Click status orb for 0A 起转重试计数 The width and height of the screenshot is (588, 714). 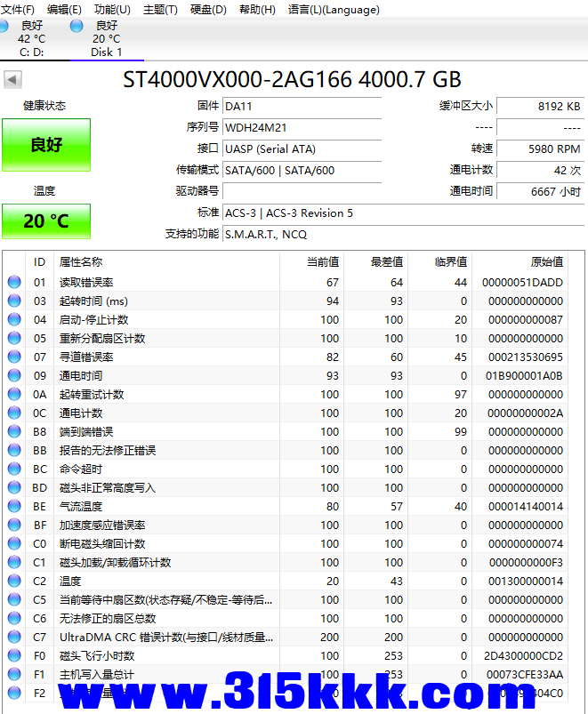pos(14,394)
